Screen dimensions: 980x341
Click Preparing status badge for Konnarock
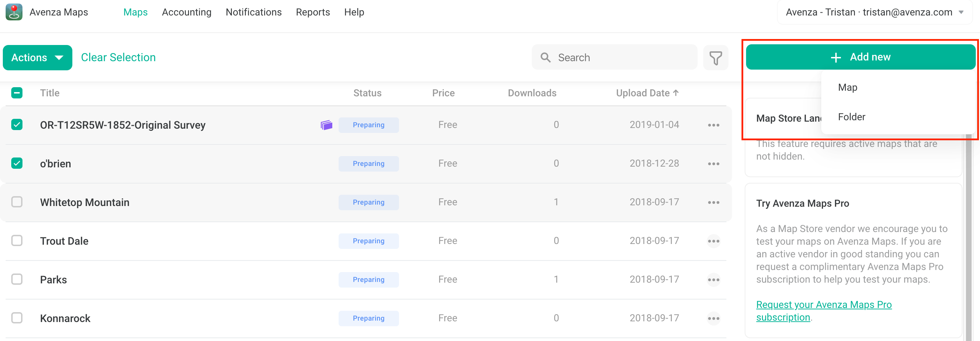tap(368, 319)
